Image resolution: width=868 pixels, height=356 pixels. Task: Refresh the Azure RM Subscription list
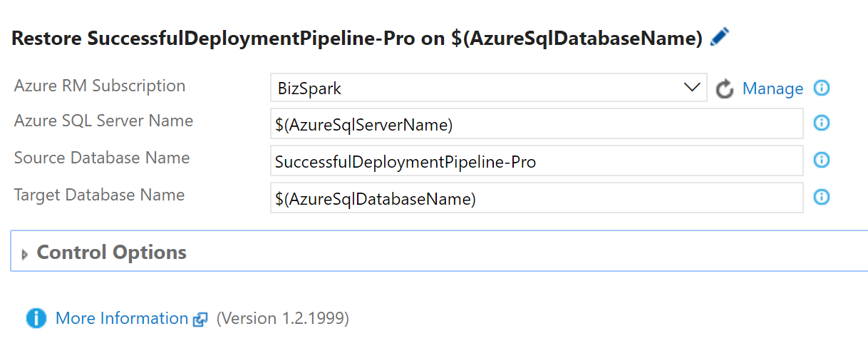tap(725, 89)
